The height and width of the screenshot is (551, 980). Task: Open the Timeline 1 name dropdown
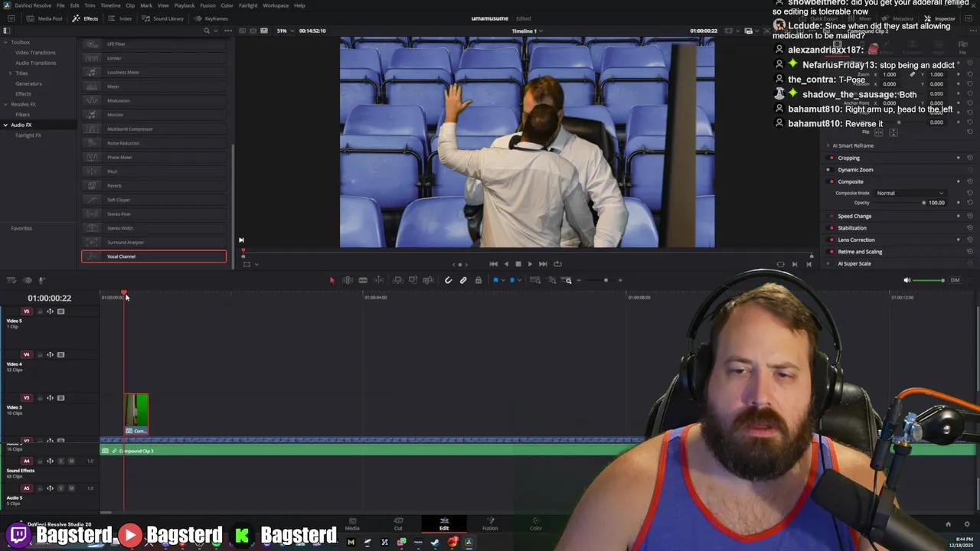[527, 31]
